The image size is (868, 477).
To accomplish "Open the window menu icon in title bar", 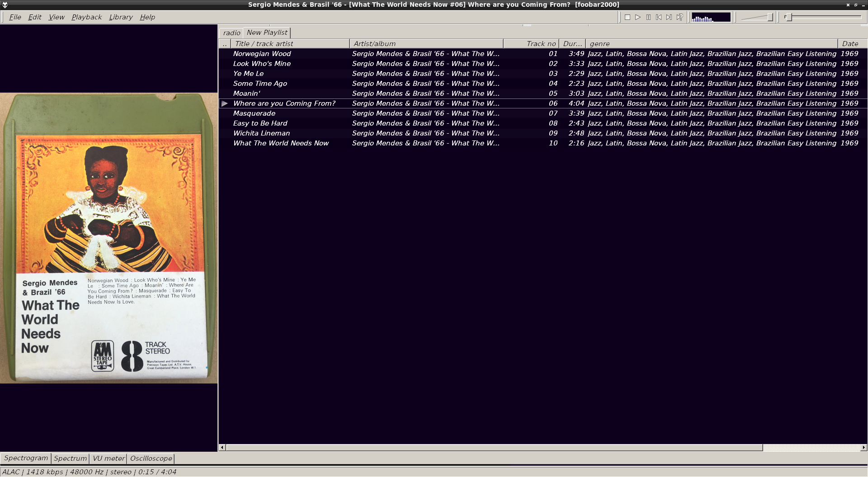I will click(5, 5).
